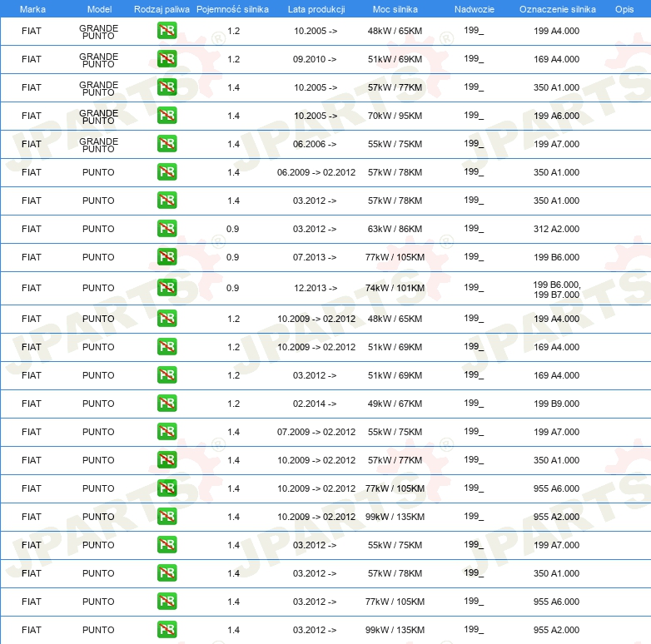Click the 312 A2.000 engine code cell

coord(556,229)
